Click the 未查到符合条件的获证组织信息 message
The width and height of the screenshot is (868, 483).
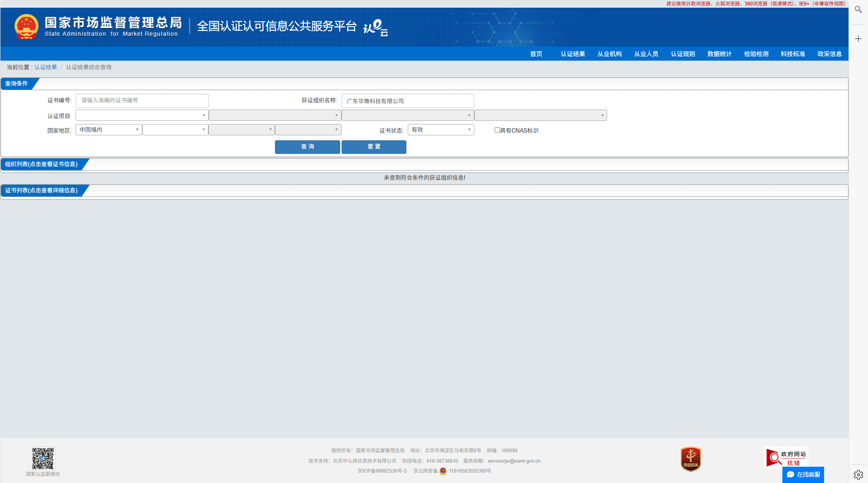[x=424, y=178]
